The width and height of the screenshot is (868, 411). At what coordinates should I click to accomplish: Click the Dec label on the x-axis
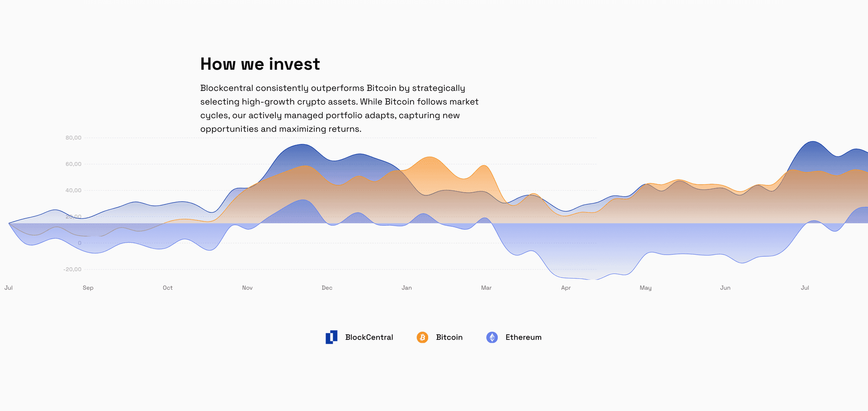coord(327,288)
